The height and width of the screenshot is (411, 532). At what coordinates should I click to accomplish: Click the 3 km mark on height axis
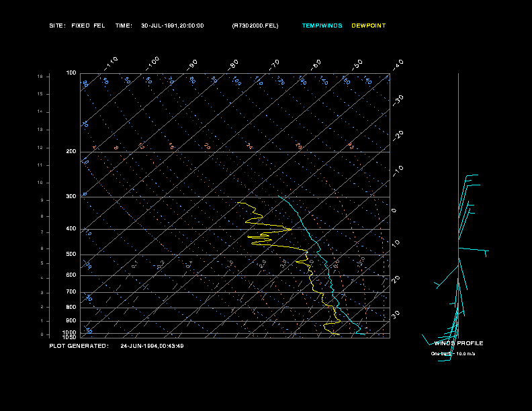[x=42, y=293]
